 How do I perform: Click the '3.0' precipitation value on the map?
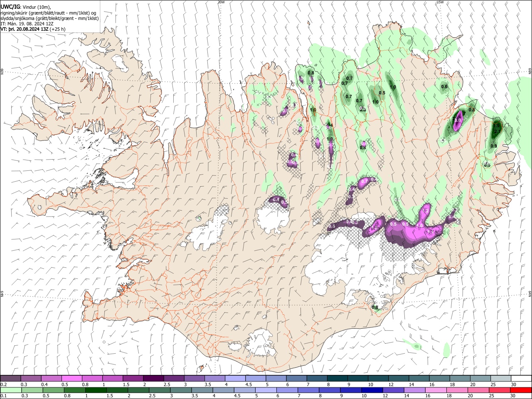click(x=458, y=121)
